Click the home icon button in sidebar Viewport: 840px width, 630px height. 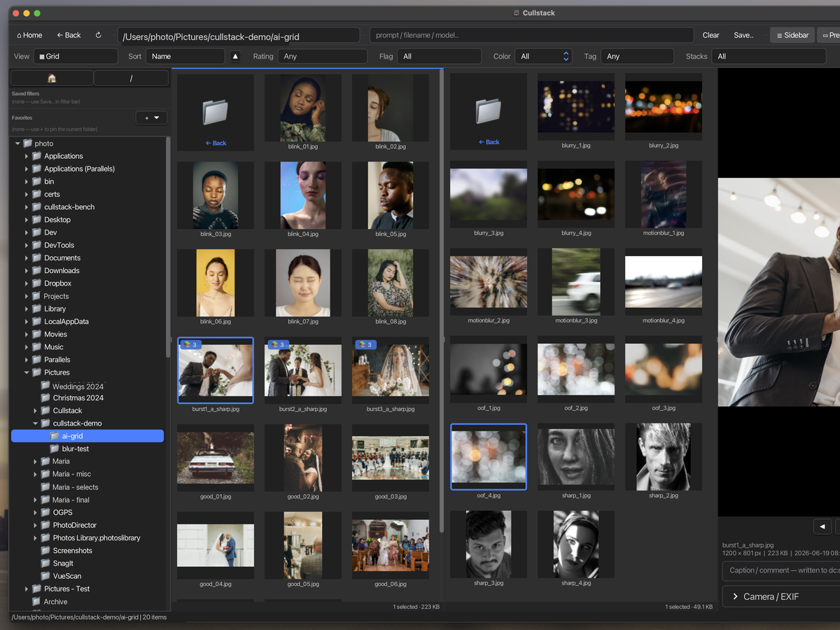(52, 78)
